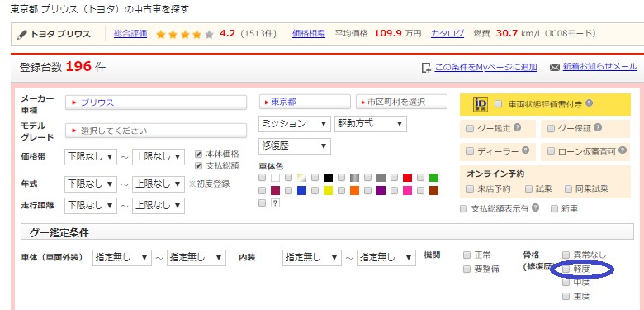
Task: Open the 総合評価 link
Action: (x=130, y=34)
